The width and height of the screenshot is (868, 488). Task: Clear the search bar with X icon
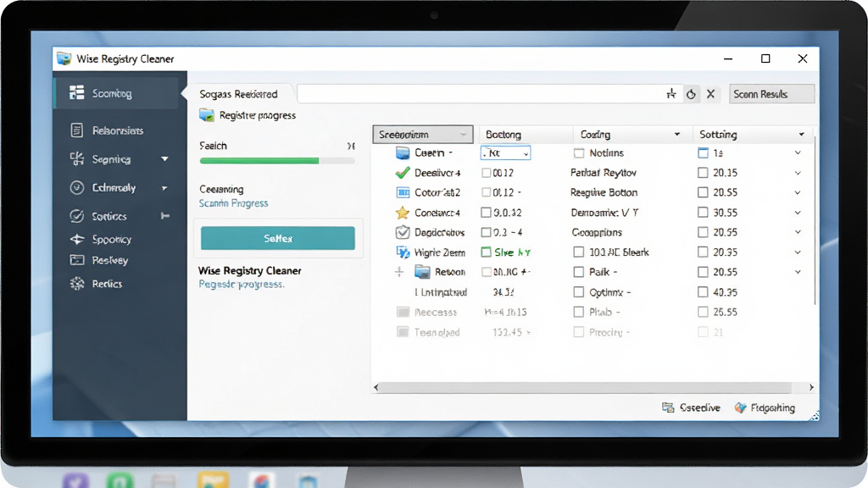(711, 94)
